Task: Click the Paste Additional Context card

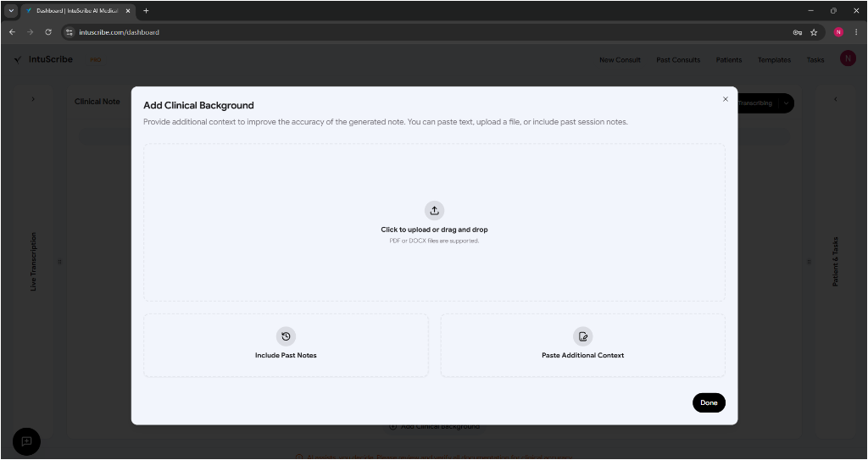Action: coord(582,346)
